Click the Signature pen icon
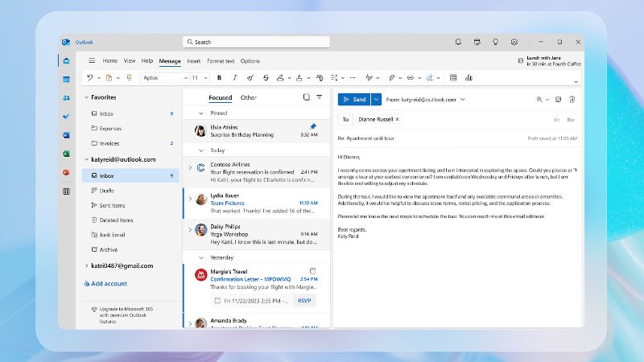644x362 pixels. click(x=430, y=77)
